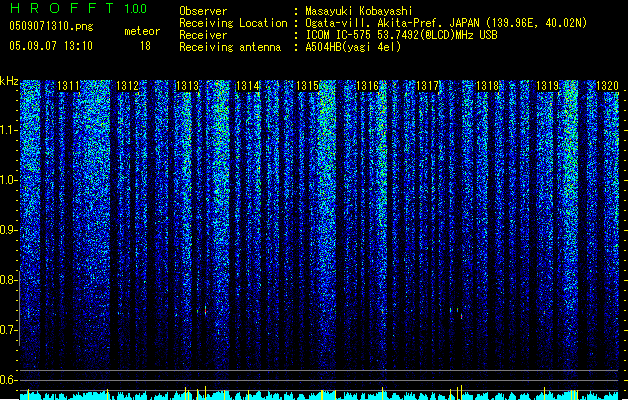Click the 'Observer' label
The image size is (629, 400).
pos(203,11)
